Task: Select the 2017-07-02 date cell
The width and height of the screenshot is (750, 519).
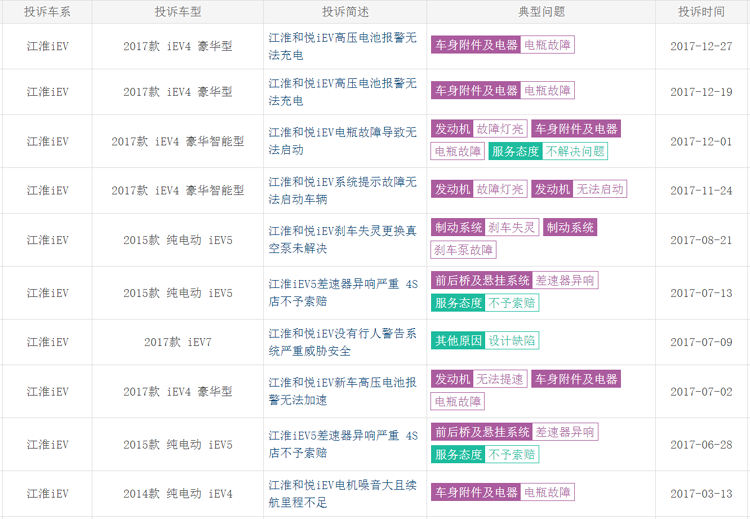Action: (701, 391)
